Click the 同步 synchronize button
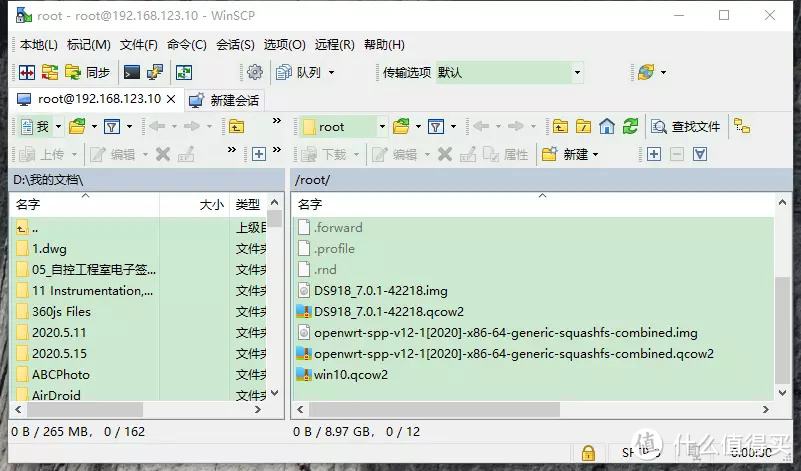Screen dimensions: 801x471 click(x=88, y=73)
